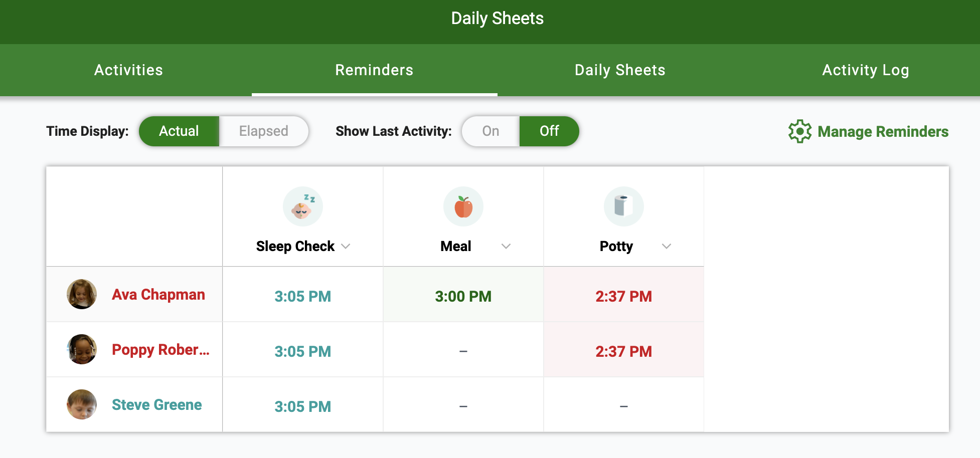Screen dimensions: 980x458
Task: Open Steve Greene's profile photo
Action: tap(82, 404)
